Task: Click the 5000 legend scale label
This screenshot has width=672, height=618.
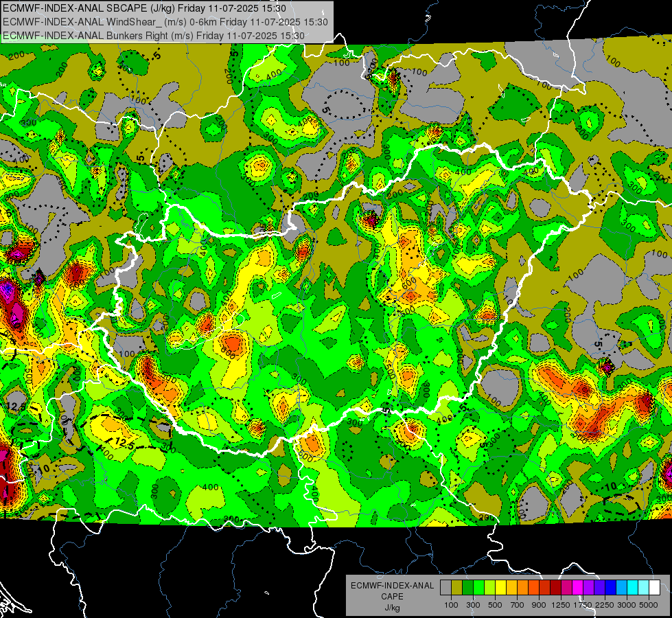Action: pos(649,605)
